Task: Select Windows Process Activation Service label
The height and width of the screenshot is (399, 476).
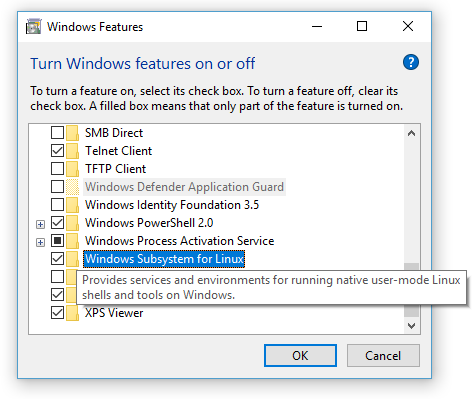Action: [180, 241]
